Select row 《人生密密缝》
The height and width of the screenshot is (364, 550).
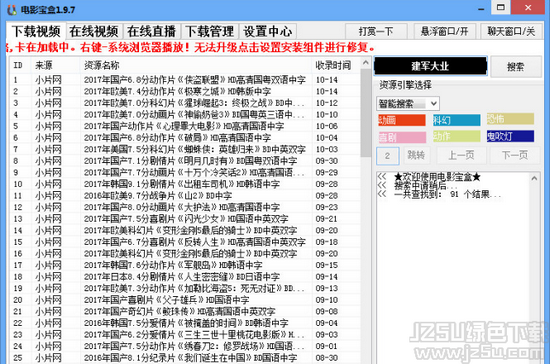point(185,277)
